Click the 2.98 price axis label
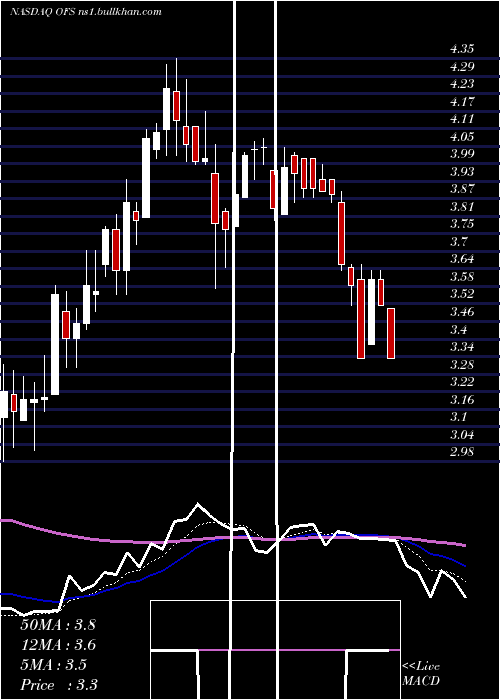Screen dimensions: 500x700 [462, 452]
